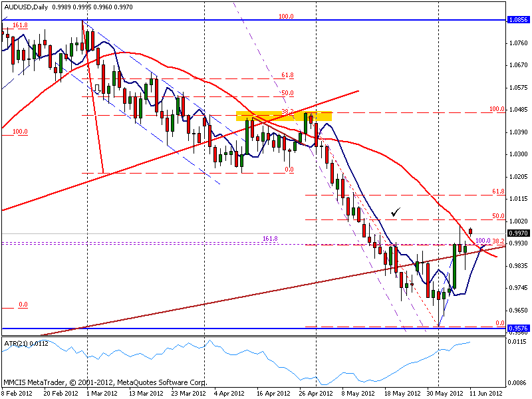Select the ATR(21) 0.0112 indicator label
The image size is (532, 399).
click(x=26, y=343)
